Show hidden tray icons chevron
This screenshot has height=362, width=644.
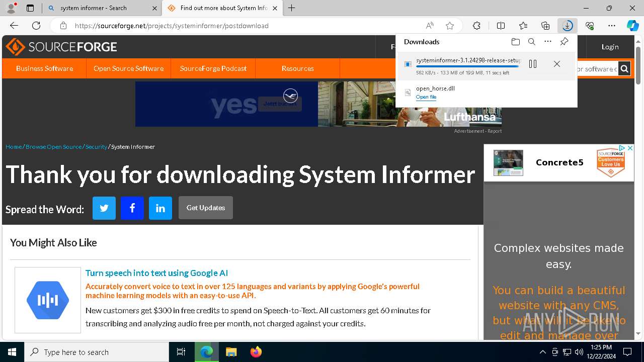click(x=542, y=352)
